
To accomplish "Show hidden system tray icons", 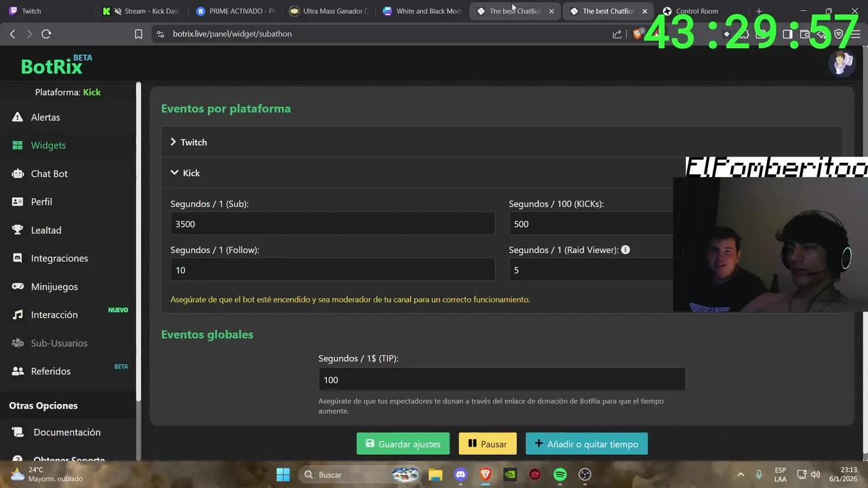I will [741, 474].
